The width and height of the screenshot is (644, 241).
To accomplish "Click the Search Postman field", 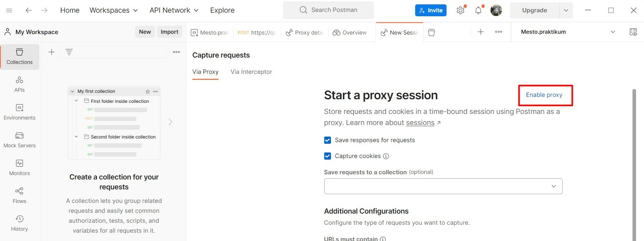I will tap(328, 10).
